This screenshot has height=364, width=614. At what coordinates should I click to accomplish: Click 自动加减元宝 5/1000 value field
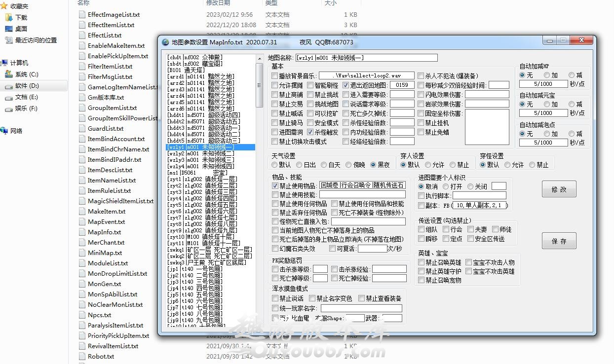(x=543, y=113)
